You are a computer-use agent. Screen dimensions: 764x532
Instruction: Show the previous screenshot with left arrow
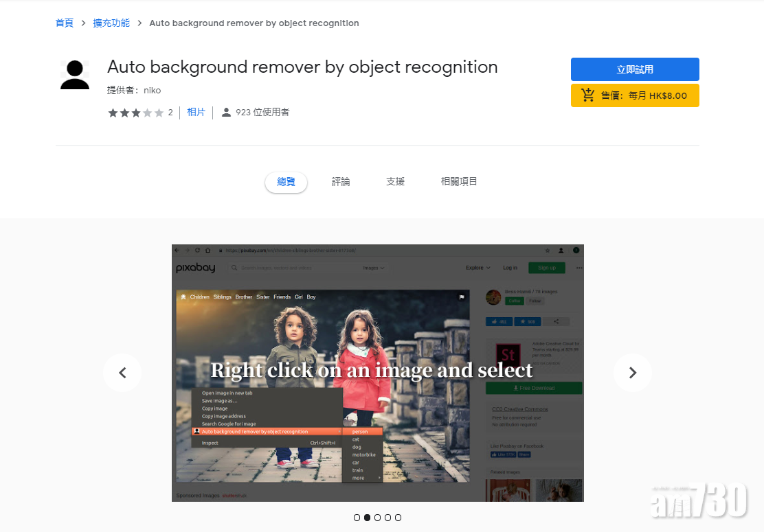click(122, 373)
